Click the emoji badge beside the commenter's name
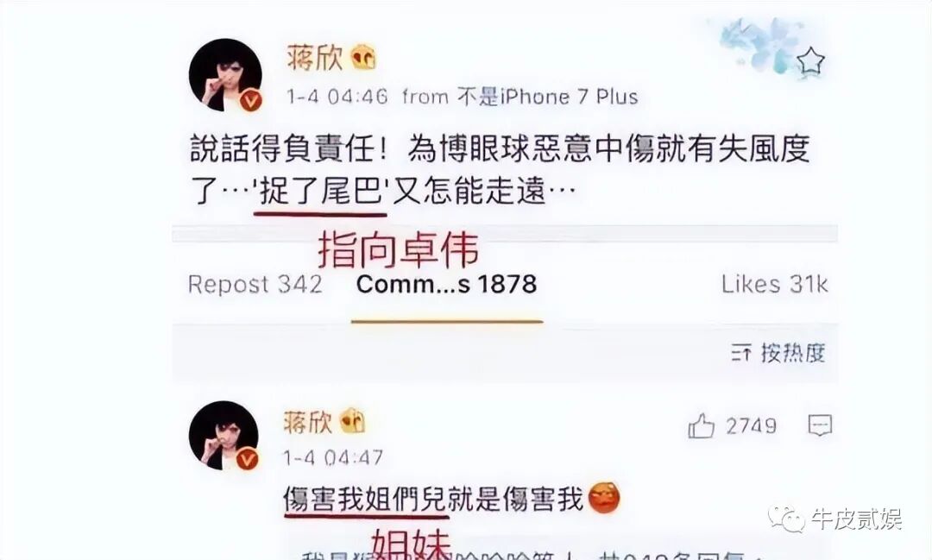The height and width of the screenshot is (560, 932). (x=352, y=421)
